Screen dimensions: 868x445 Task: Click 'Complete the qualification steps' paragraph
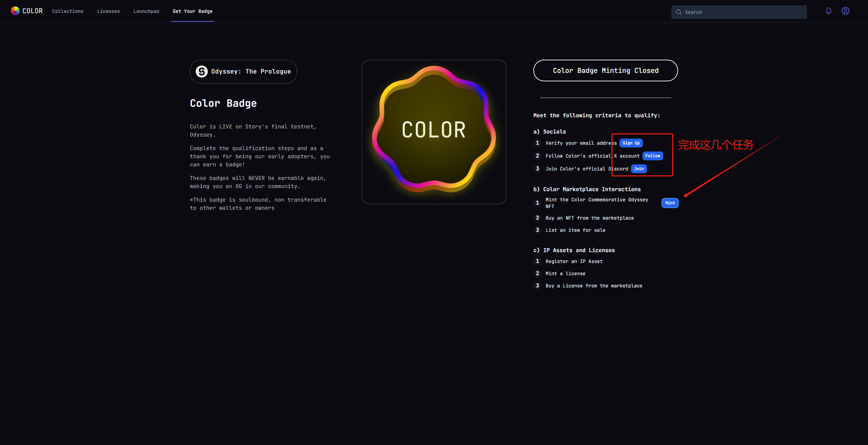[x=260, y=156]
